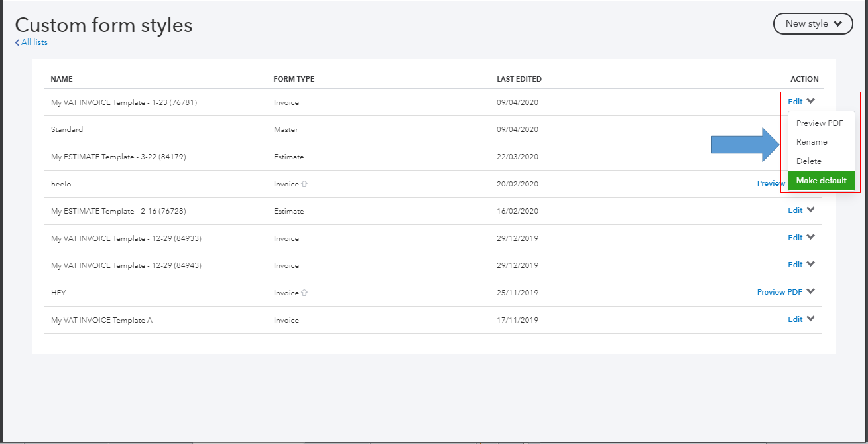Viewport: 868px width, 444px height.
Task: Click the back chevron beside All lists
Action: [x=17, y=42]
